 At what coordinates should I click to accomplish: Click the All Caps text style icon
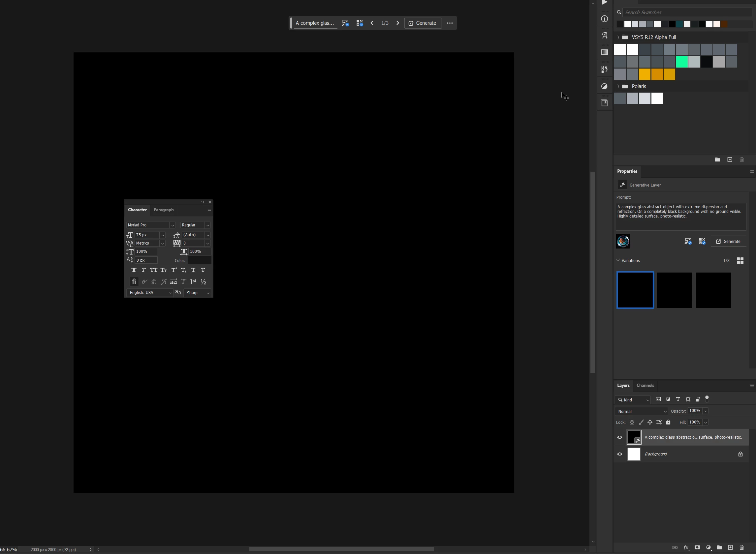pos(154,270)
